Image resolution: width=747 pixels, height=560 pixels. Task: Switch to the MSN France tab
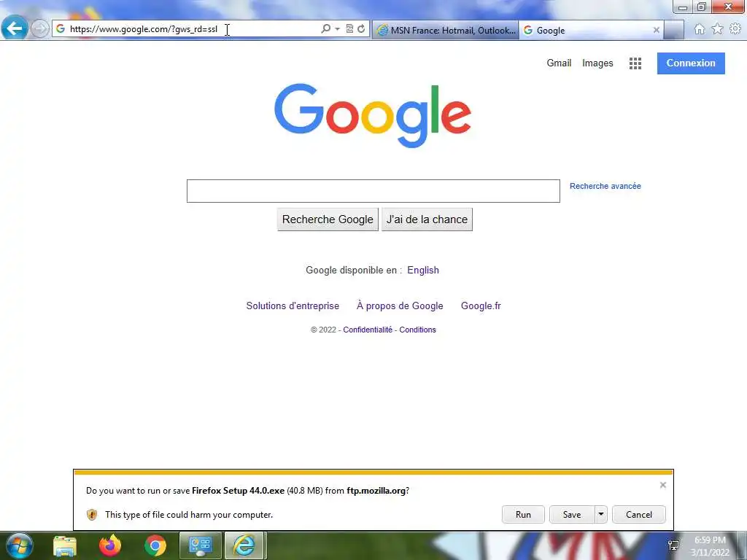click(446, 30)
